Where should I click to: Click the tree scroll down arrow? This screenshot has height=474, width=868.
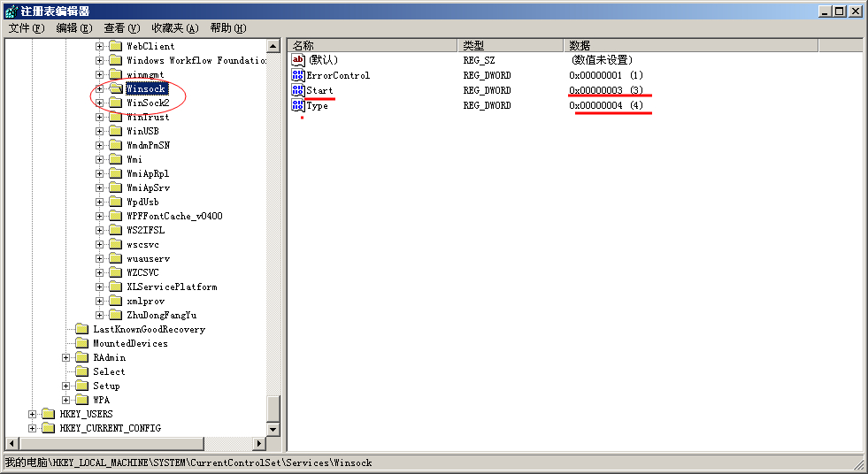click(273, 429)
